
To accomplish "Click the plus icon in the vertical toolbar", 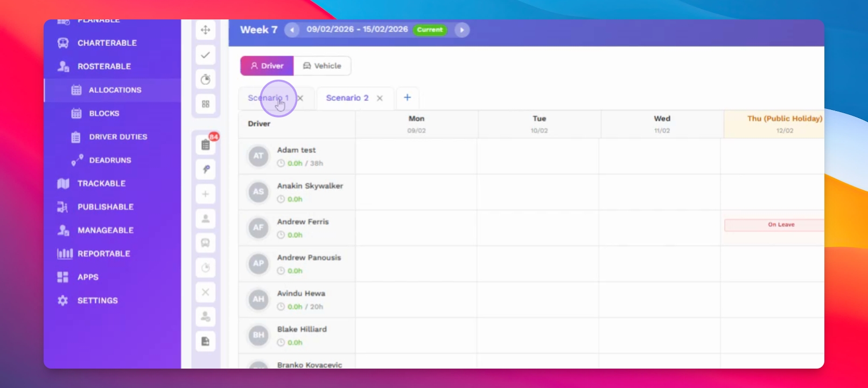I will point(206,194).
